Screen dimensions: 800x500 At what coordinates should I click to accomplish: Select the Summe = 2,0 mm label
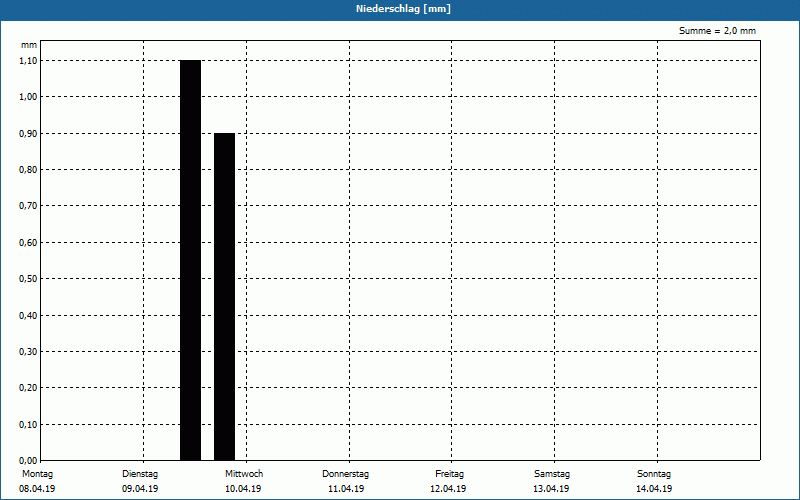coord(717,31)
